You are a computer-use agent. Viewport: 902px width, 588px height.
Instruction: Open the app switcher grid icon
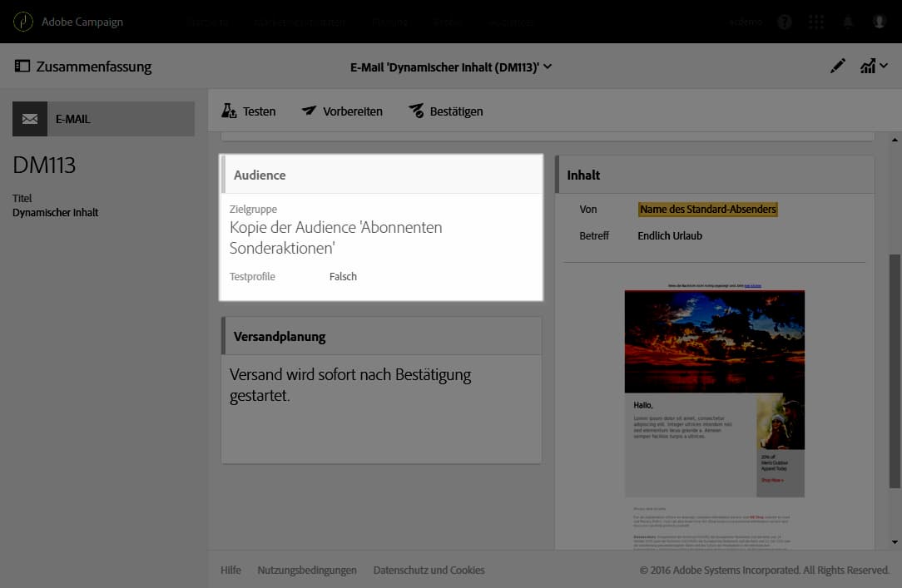point(815,22)
